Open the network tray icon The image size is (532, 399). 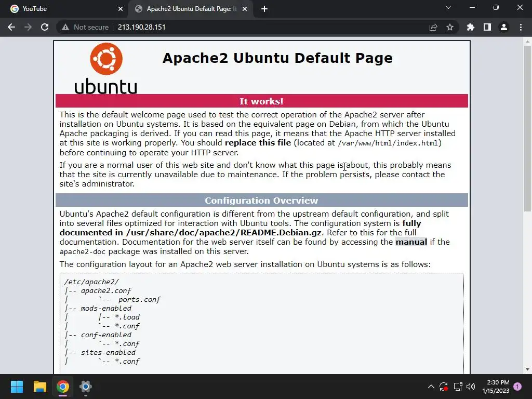[458, 387]
